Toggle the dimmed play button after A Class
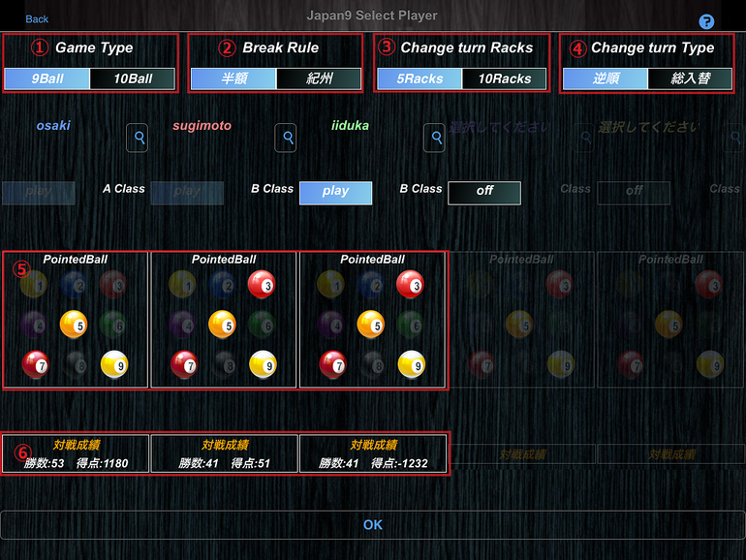 pyautogui.click(x=187, y=193)
